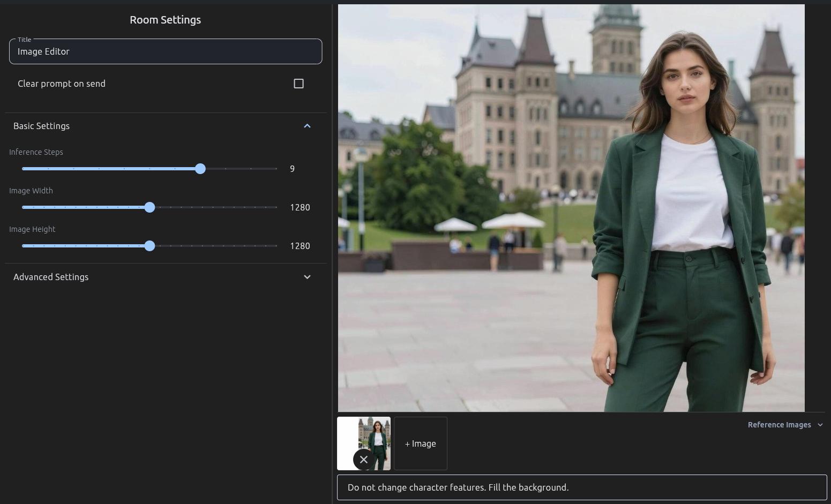Click the Basic Settings header

[x=41, y=126]
